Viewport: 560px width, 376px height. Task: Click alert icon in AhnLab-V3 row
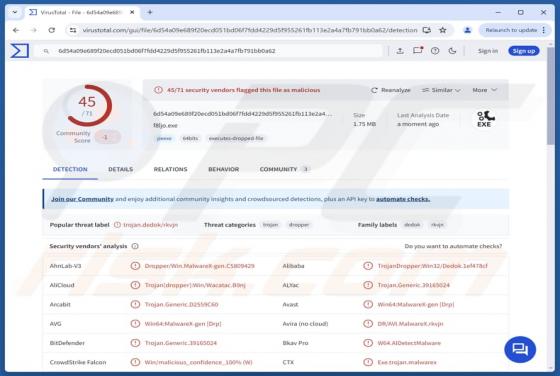click(x=135, y=266)
